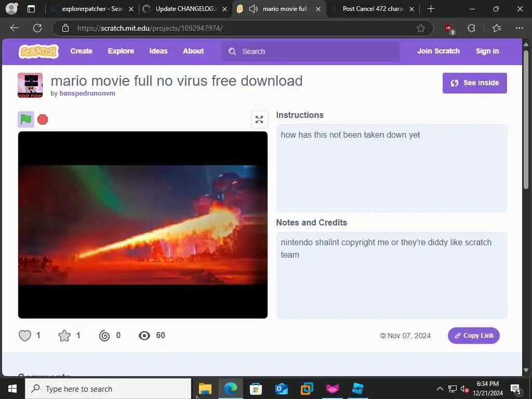Click the page vertical scrollbar thumb
Viewport: 532px width, 399px height.
click(526, 119)
